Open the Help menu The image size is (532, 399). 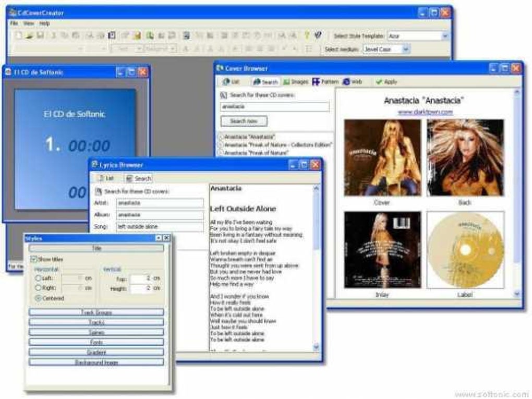point(44,23)
